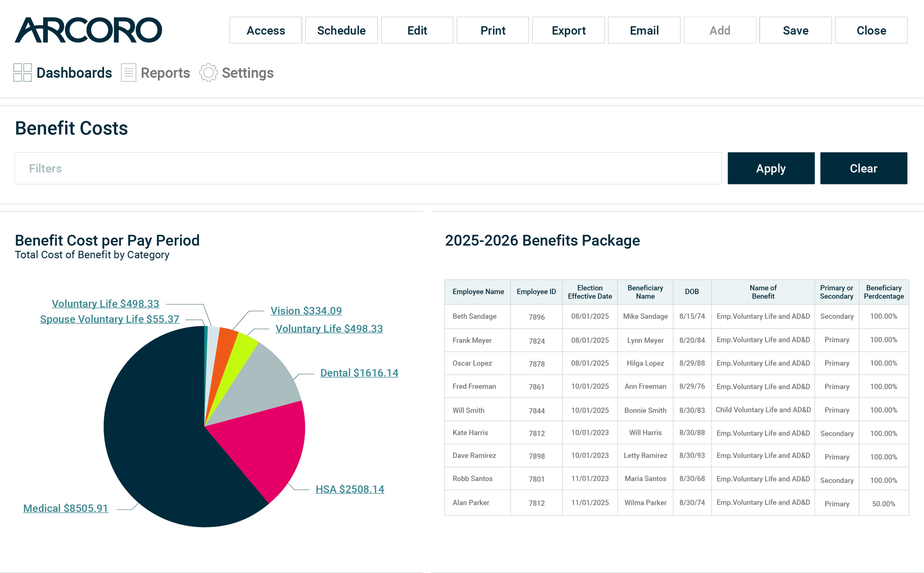Click the Dental $1616.14 label link
The image size is (924, 573).
click(359, 373)
